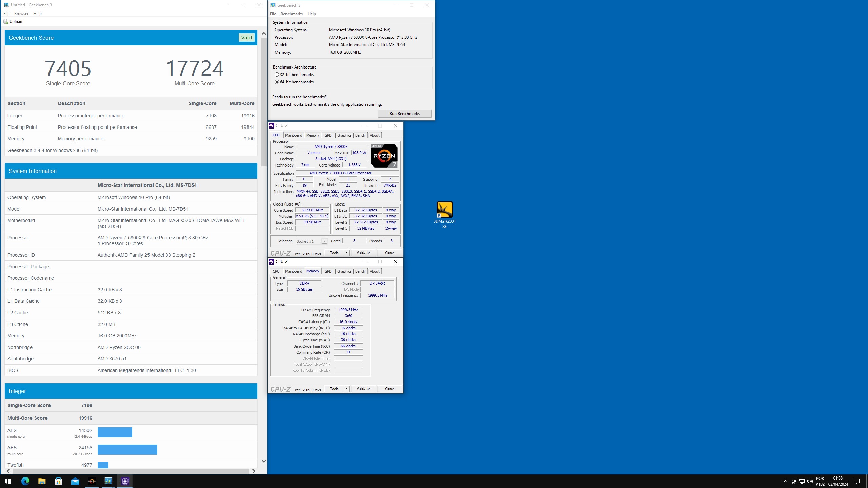Image resolution: width=868 pixels, height=488 pixels.
Task: Click Validate in upper CPU-Z window
Action: coord(363,253)
